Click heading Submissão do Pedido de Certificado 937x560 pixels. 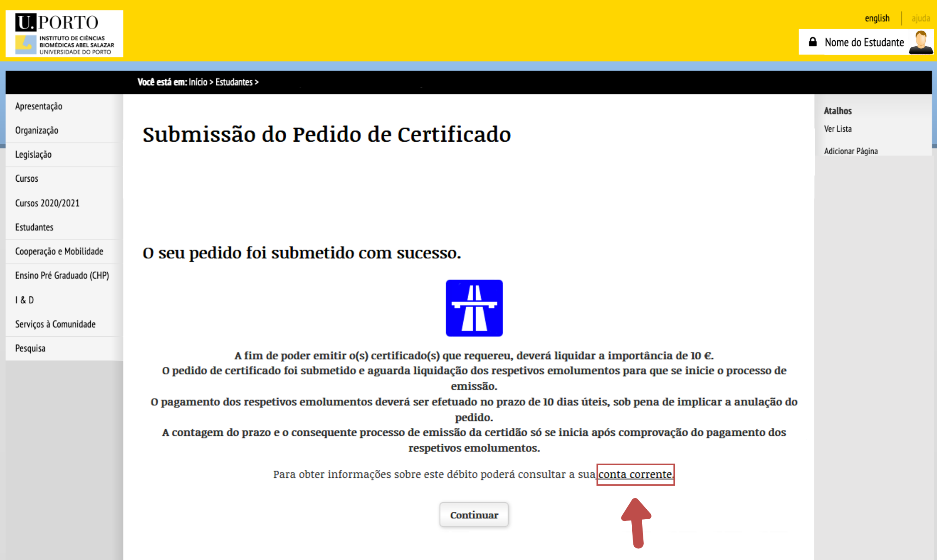coord(327,135)
